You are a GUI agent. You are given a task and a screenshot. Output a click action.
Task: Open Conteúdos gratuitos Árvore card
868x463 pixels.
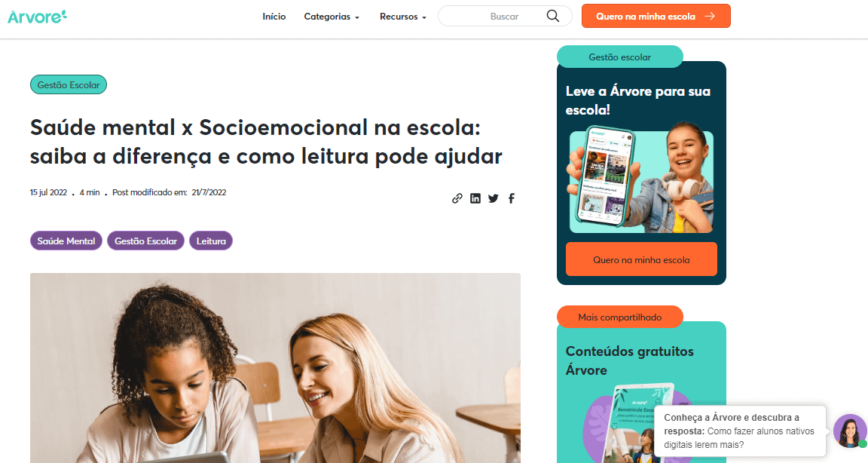(629, 360)
